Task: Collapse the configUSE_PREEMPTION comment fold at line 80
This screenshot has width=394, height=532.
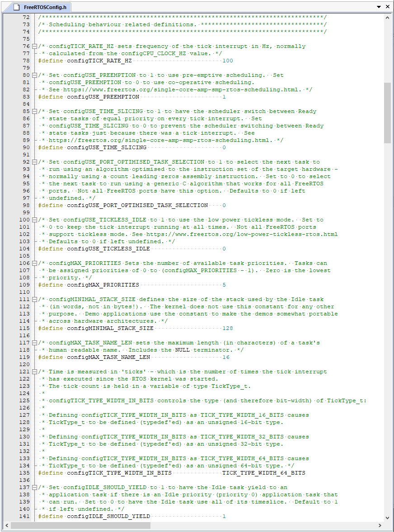Action: 35,75
